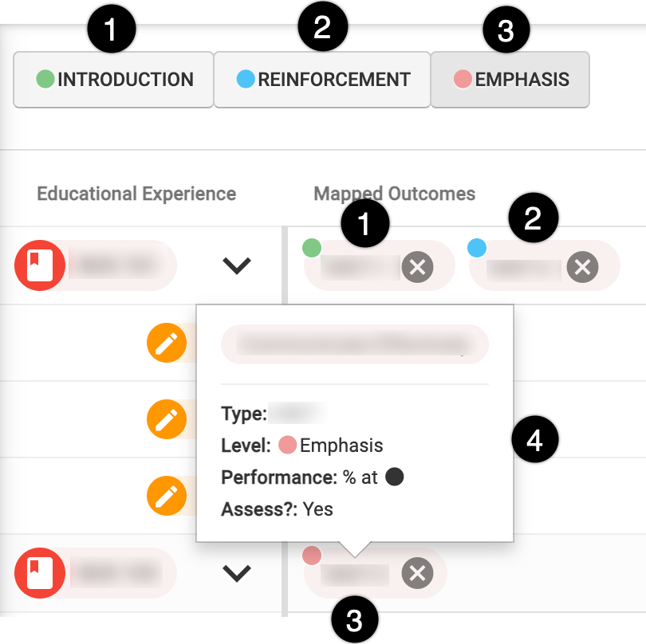Expand the bottom educational experience row chevron
The width and height of the screenshot is (646, 644).
[237, 573]
